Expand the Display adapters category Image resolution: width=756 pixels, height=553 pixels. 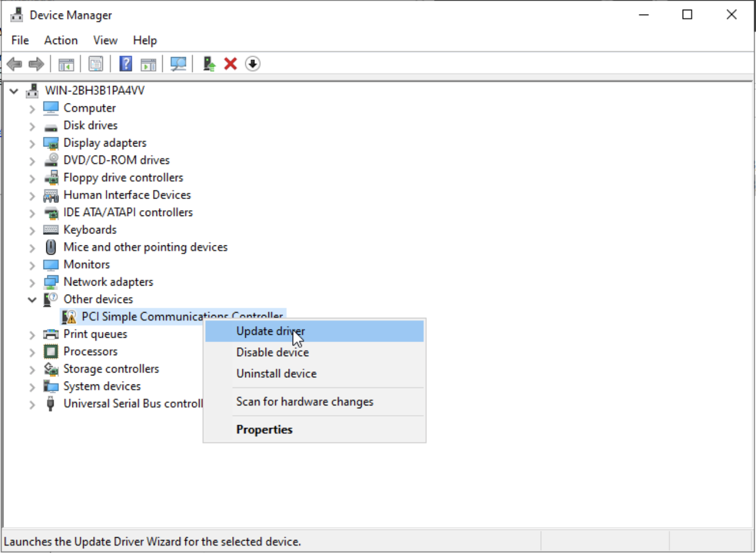point(32,144)
